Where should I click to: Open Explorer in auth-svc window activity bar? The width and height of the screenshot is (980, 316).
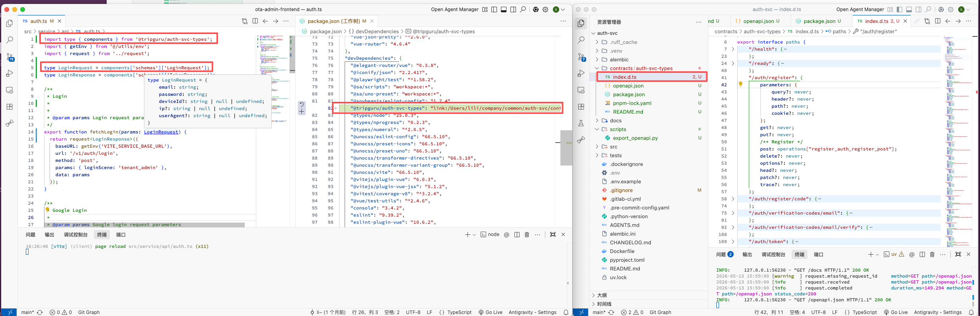click(581, 23)
